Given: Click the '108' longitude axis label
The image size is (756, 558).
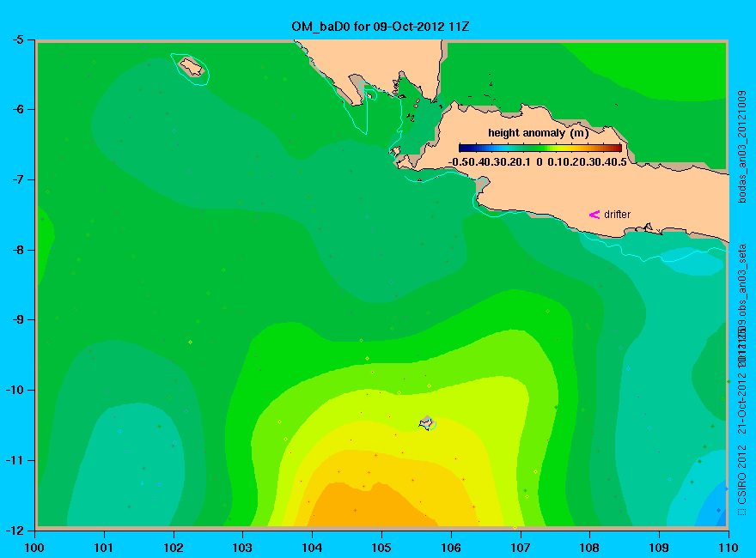Looking at the screenshot, I should [589, 548].
